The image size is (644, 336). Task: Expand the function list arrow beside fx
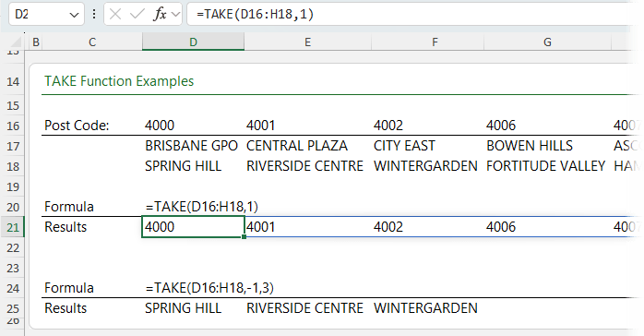(x=175, y=15)
